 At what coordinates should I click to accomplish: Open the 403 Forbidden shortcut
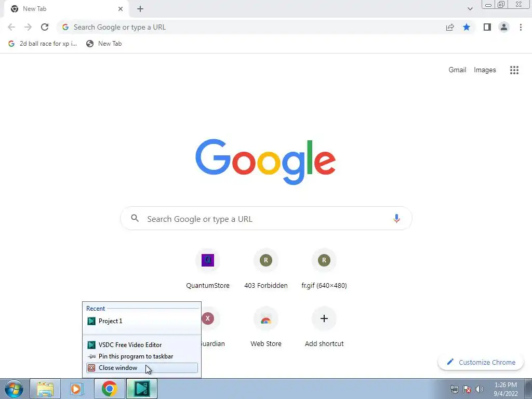(266, 269)
